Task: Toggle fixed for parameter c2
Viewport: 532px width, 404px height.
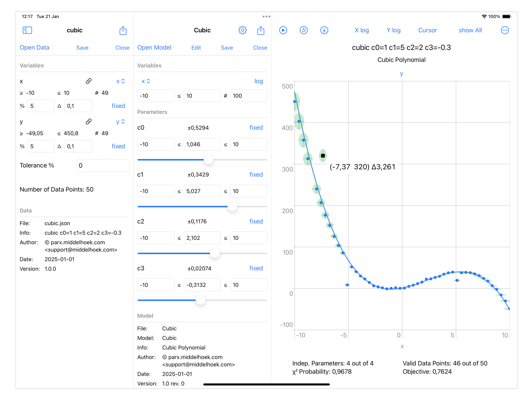Action: [x=256, y=221]
